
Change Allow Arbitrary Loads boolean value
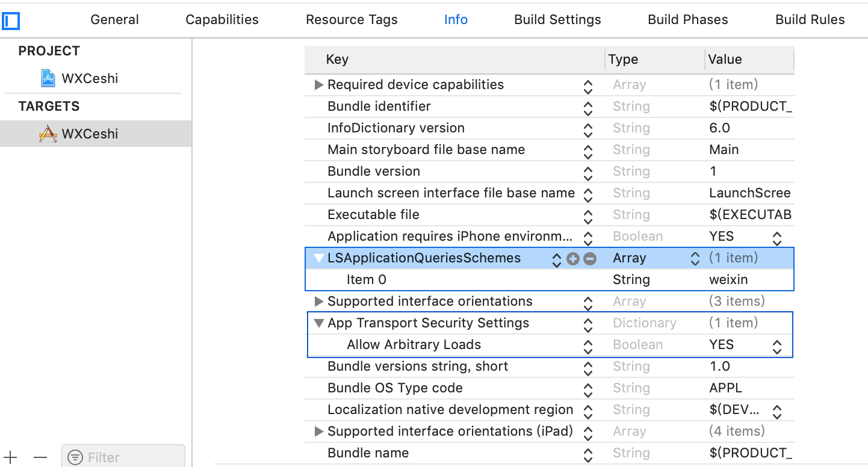pyautogui.click(x=777, y=347)
